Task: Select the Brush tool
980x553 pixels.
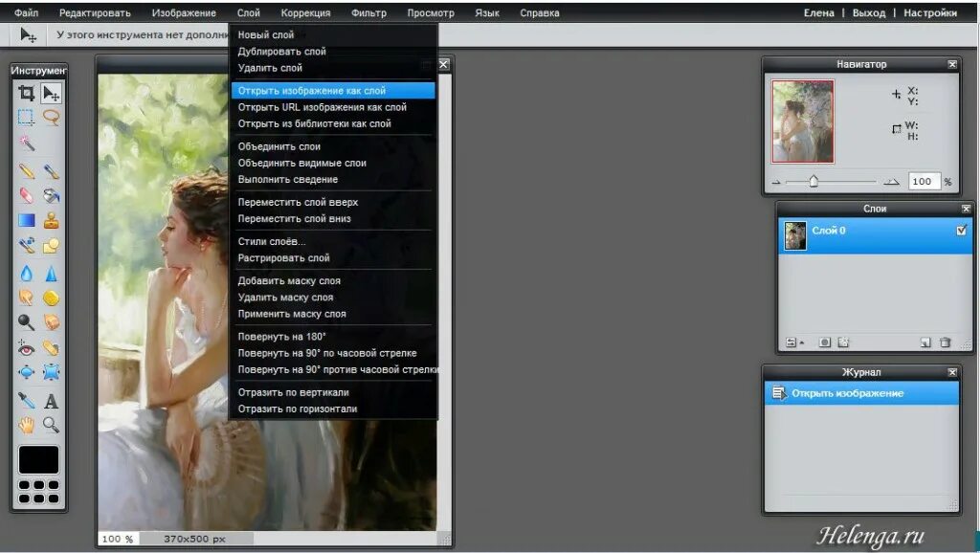Action: (x=51, y=170)
